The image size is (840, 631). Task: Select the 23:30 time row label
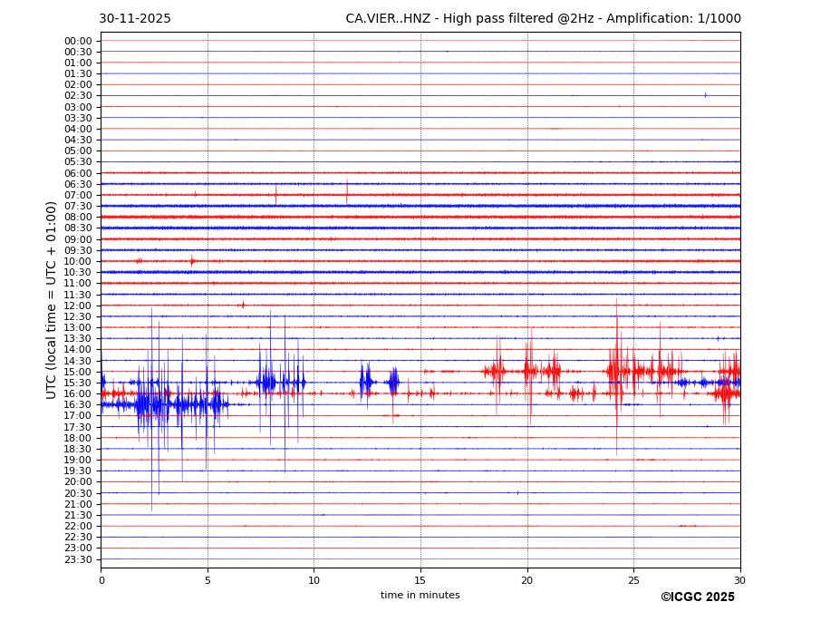point(78,559)
